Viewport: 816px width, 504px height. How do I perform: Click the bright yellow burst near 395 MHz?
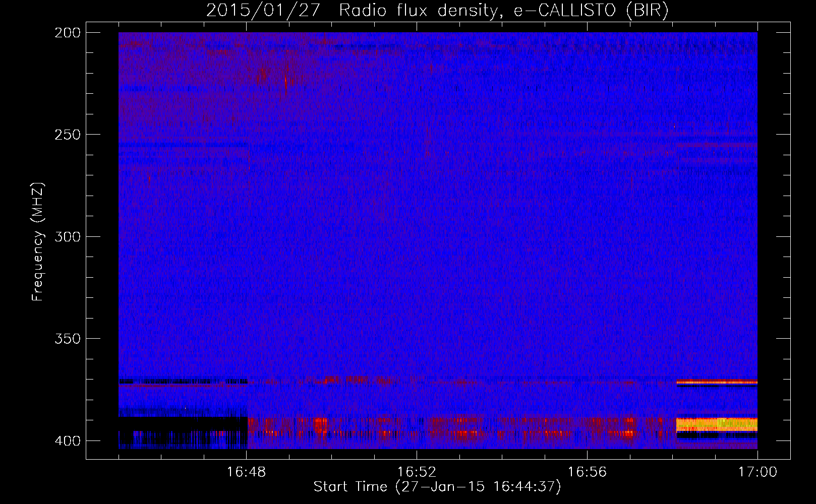point(717,424)
